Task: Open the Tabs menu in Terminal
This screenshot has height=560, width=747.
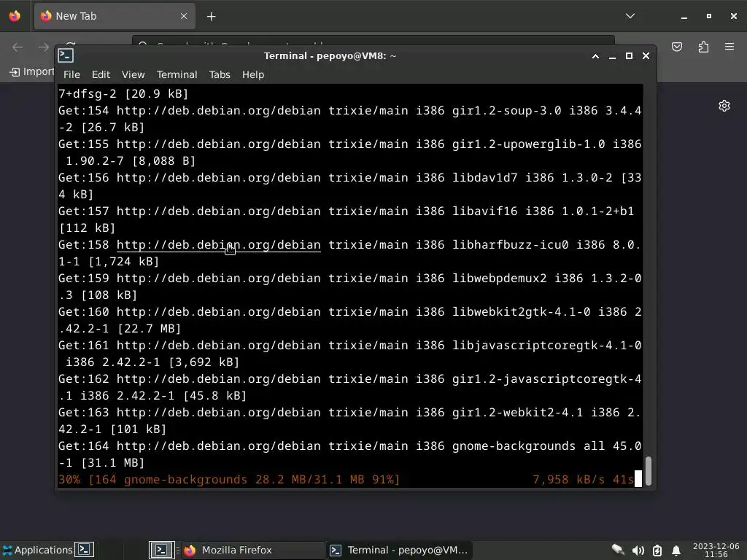Action: 220,75
